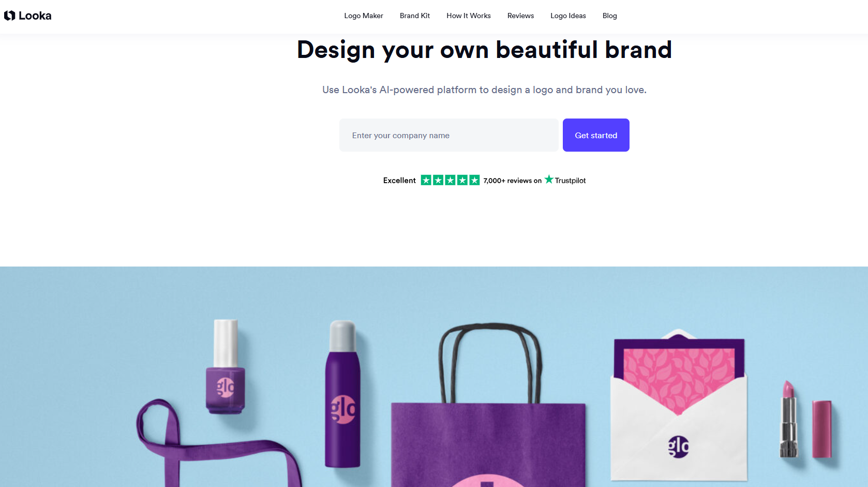Open the Reviews page
The height and width of the screenshot is (487, 868).
pos(520,16)
